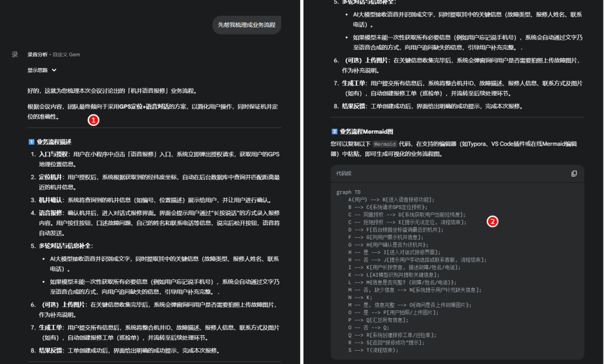This screenshot has width=604, height=364.
Task: Click 生成工单 step title in the right panel
Action: tap(353, 83)
